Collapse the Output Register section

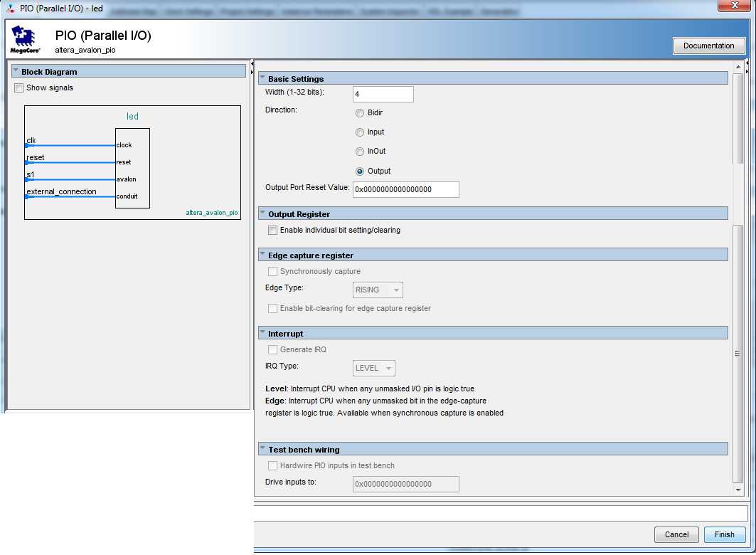click(262, 213)
